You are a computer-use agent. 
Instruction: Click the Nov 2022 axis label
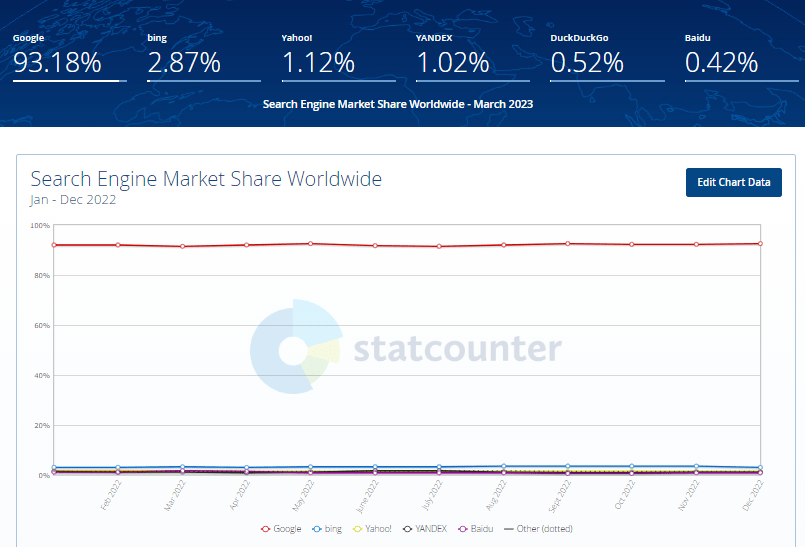pyautogui.click(x=689, y=495)
